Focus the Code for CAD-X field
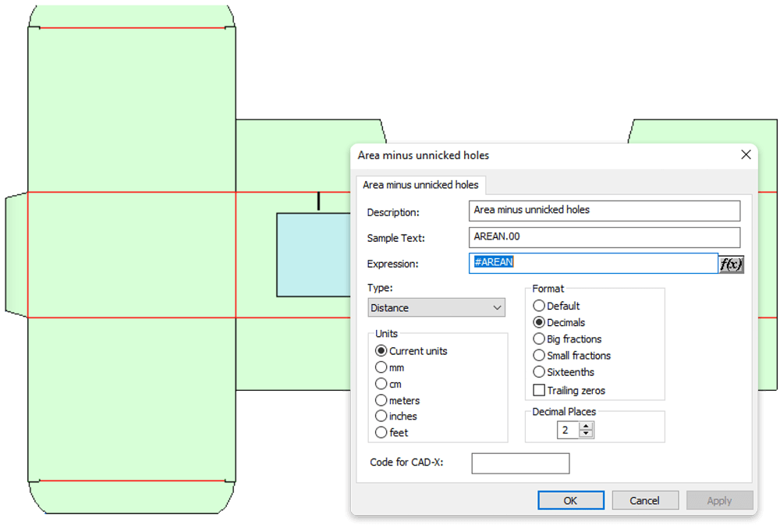The image size is (780, 532). [520, 463]
